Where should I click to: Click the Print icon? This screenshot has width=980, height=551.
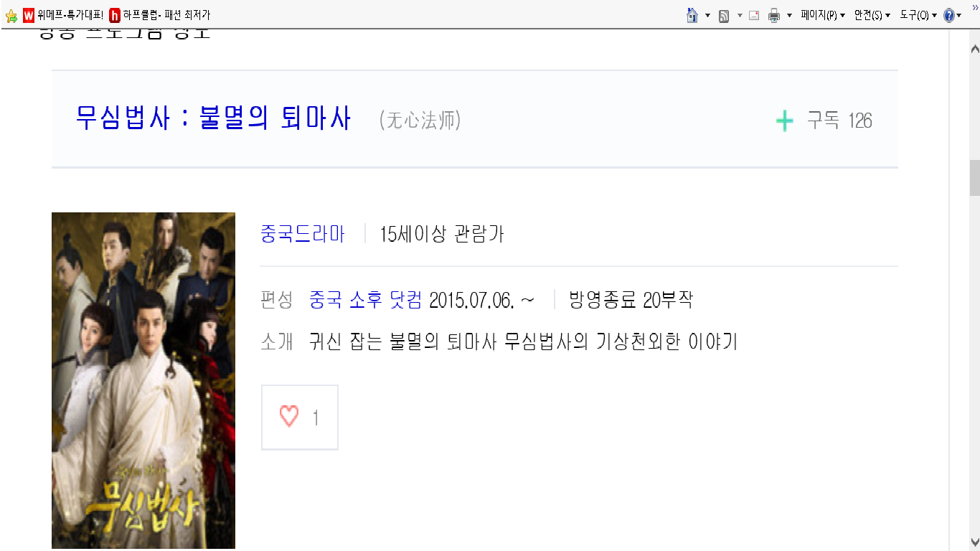click(x=774, y=15)
